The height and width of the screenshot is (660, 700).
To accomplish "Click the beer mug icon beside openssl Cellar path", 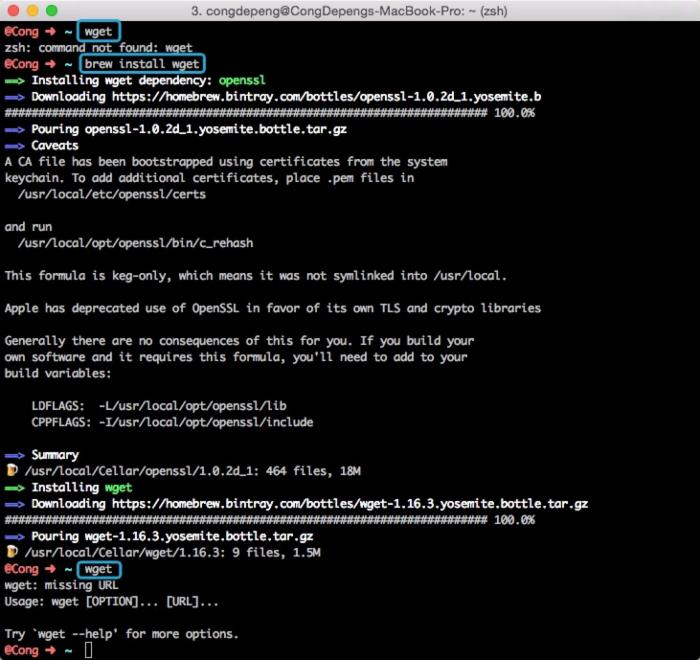I will (12, 470).
